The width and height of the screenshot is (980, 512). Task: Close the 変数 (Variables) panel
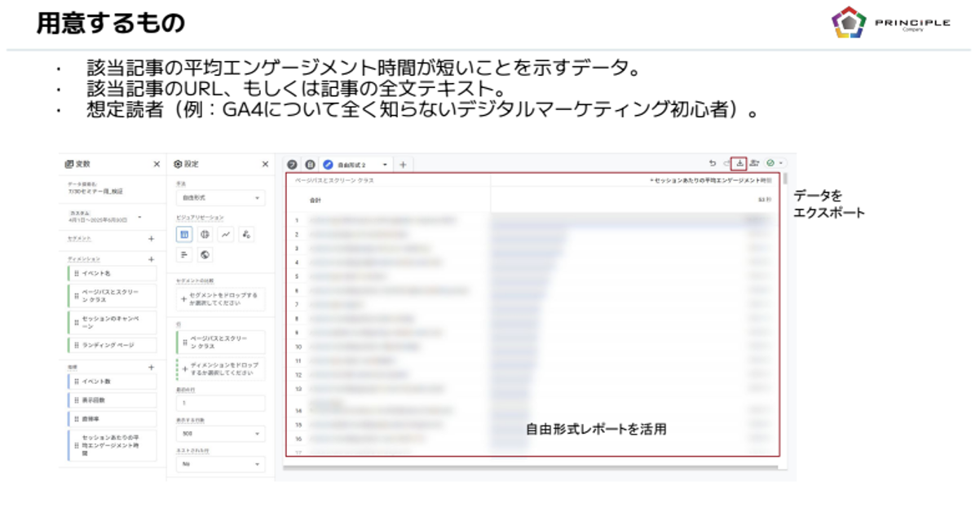point(157,164)
